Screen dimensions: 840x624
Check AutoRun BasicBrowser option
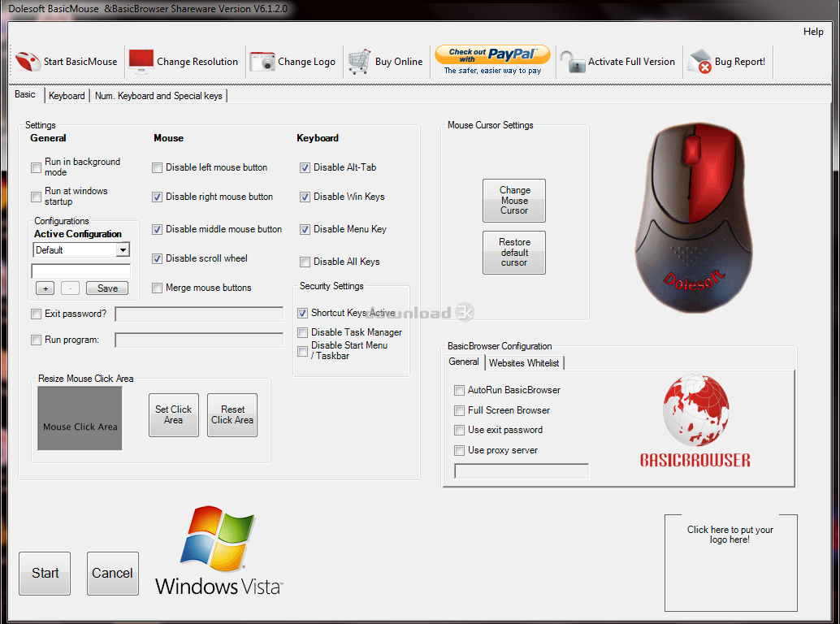point(459,391)
